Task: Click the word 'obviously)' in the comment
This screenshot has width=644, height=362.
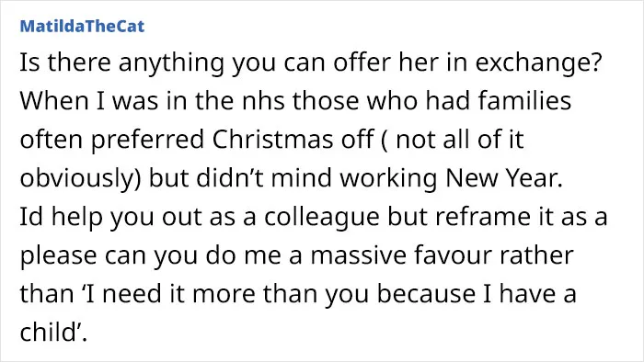Action: (81, 179)
